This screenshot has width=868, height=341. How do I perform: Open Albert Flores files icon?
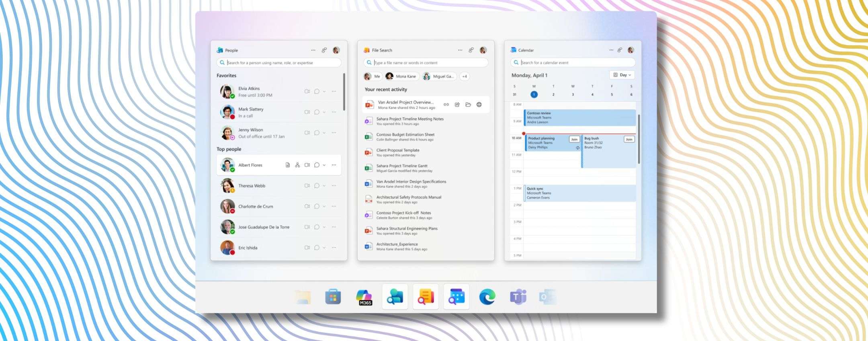click(x=288, y=165)
